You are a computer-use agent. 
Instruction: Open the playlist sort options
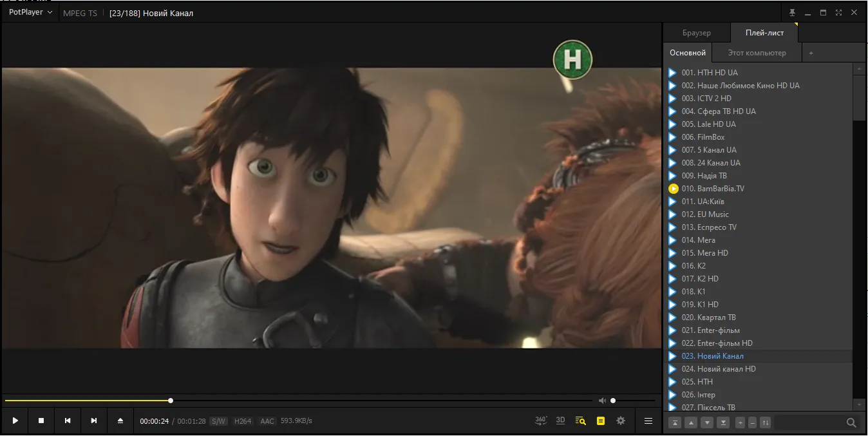765,422
